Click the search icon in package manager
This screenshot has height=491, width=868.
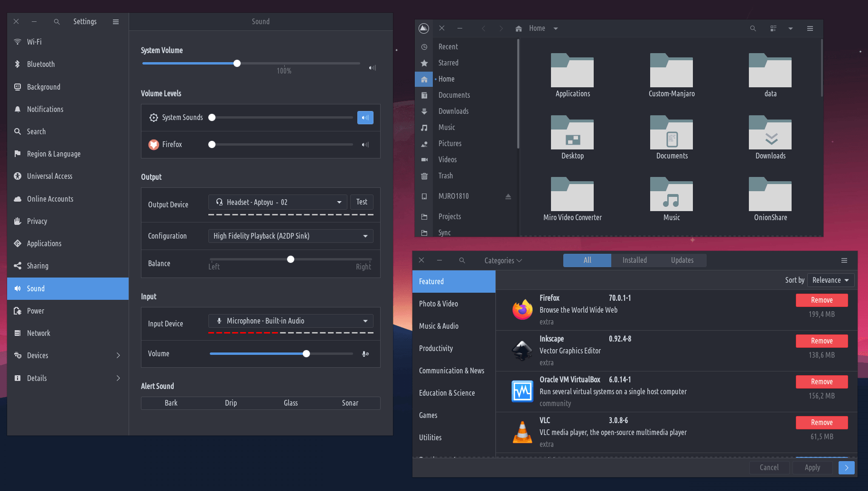click(462, 260)
